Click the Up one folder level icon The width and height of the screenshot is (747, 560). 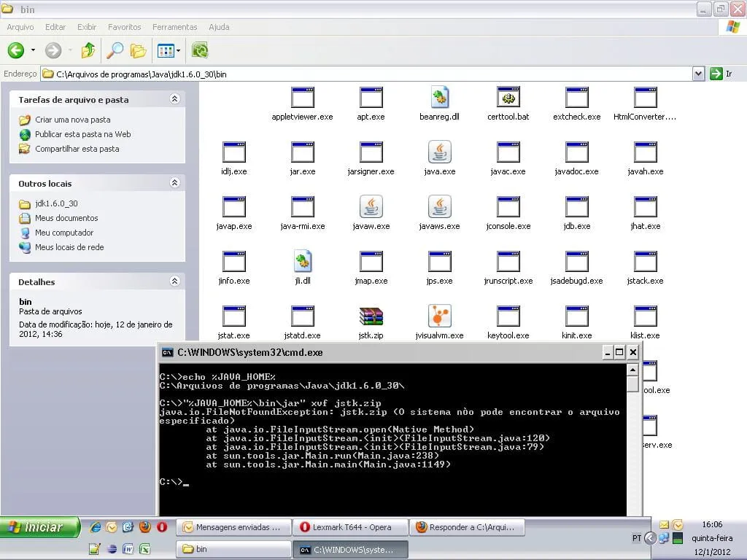click(88, 50)
